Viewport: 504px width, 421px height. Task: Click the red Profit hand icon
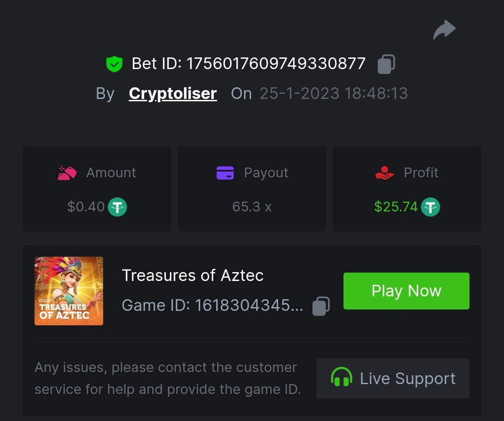click(x=385, y=173)
